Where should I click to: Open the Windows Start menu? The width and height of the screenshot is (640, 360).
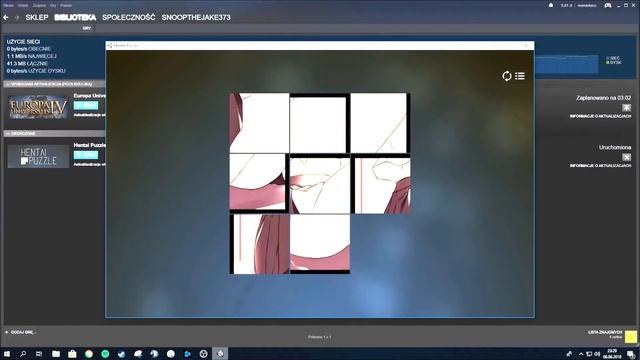click(x=7, y=353)
